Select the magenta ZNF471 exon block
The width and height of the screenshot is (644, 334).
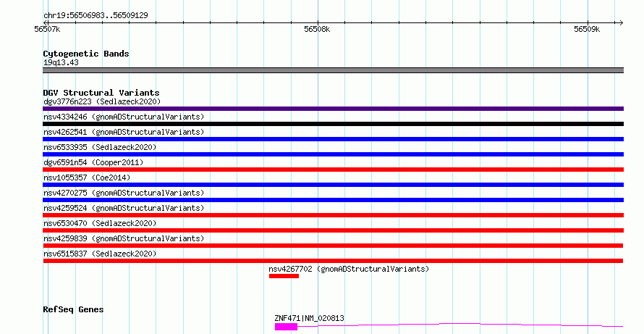(286, 327)
